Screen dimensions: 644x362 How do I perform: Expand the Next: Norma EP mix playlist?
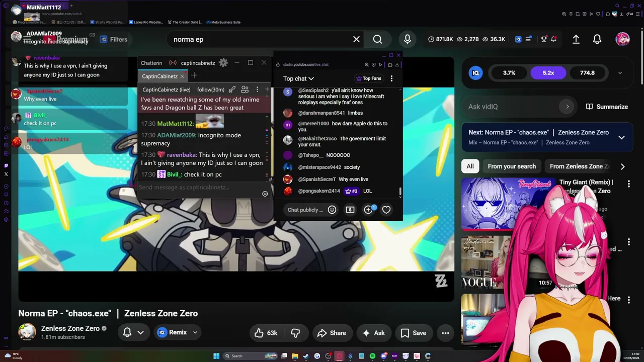tap(621, 137)
